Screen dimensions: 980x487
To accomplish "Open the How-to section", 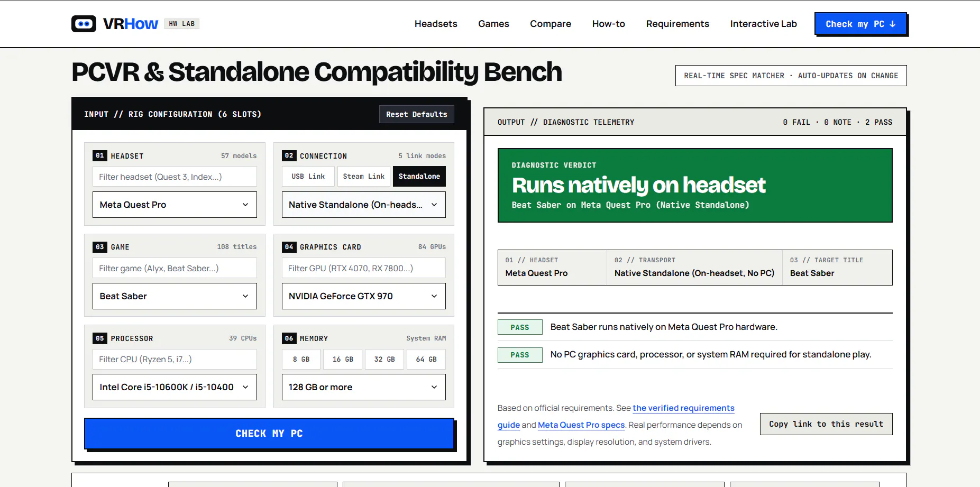I will (x=608, y=24).
